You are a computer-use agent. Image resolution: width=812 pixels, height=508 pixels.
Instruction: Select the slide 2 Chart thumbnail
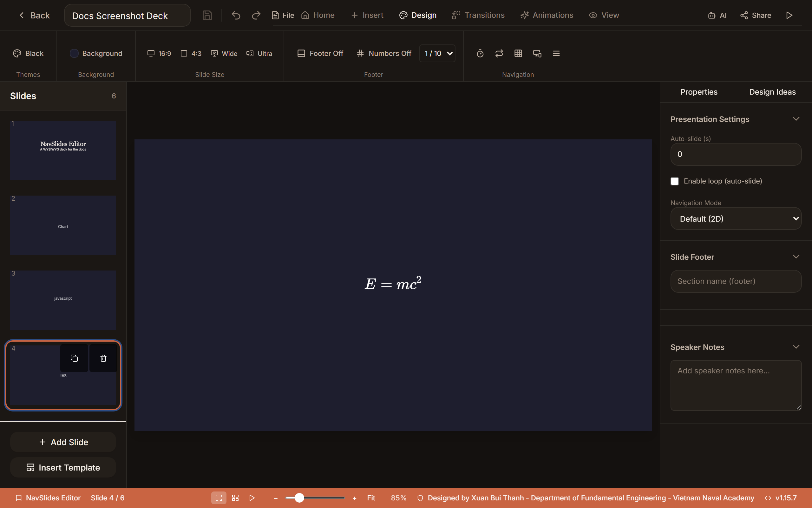click(x=63, y=225)
